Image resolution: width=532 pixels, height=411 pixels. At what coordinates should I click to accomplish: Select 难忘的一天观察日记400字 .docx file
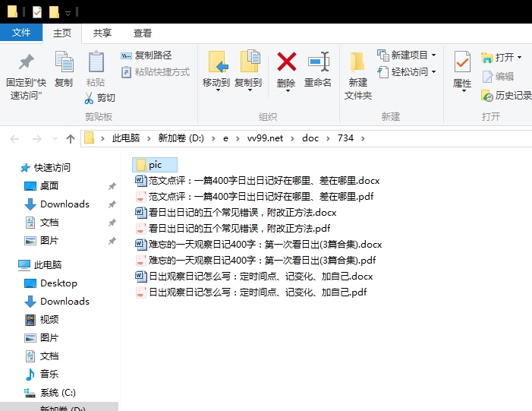click(259, 244)
